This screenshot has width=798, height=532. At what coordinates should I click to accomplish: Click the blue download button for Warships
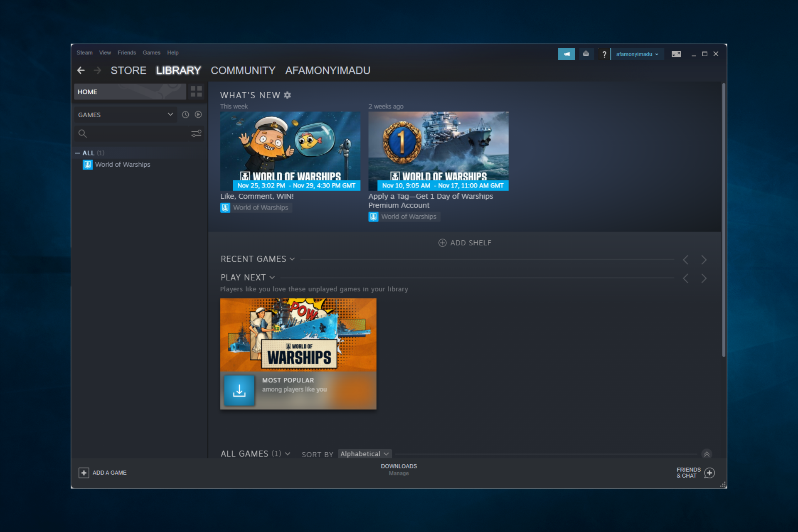(x=239, y=390)
